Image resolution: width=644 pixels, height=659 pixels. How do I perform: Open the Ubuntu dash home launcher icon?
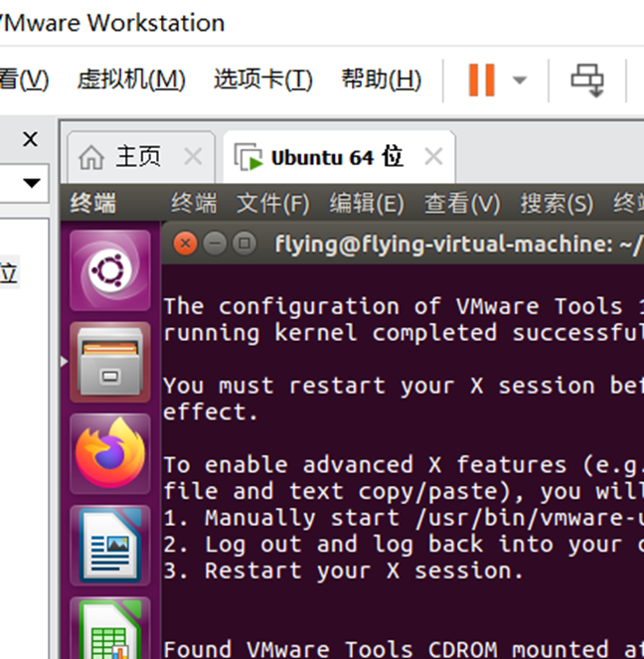pos(110,270)
